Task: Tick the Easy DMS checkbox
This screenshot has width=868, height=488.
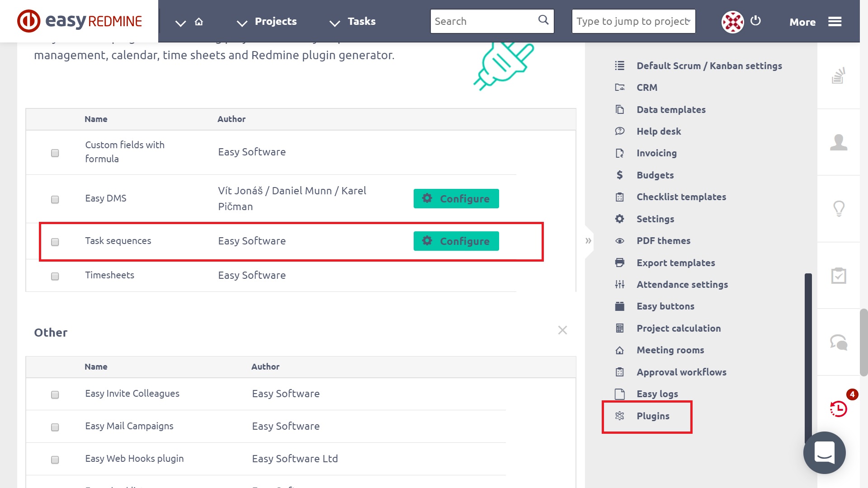Action: [55, 199]
